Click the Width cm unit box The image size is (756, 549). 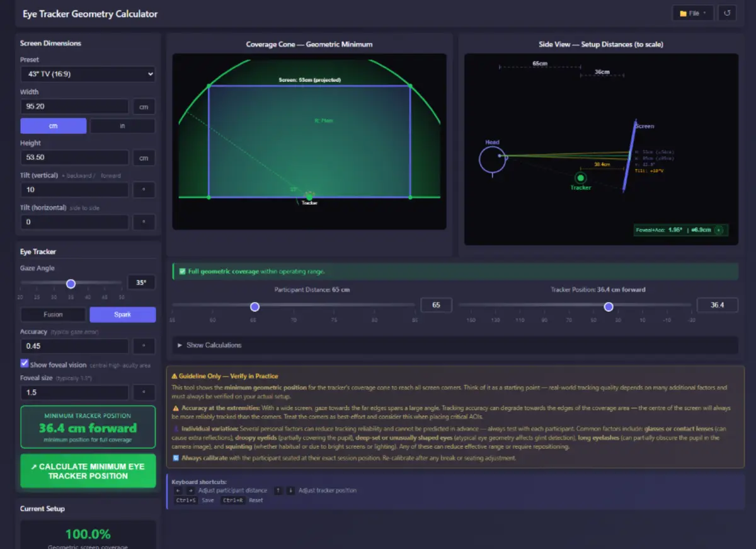pos(144,107)
